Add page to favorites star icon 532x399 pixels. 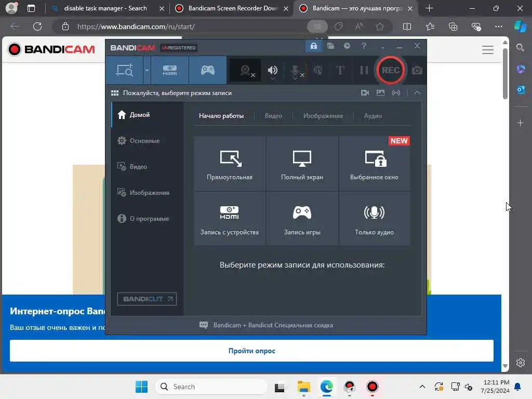pyautogui.click(x=380, y=26)
